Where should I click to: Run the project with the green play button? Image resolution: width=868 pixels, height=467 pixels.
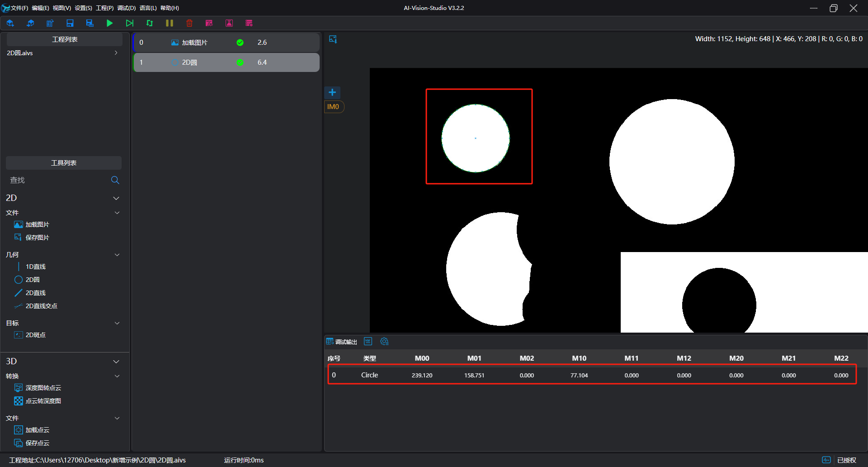pyautogui.click(x=109, y=23)
